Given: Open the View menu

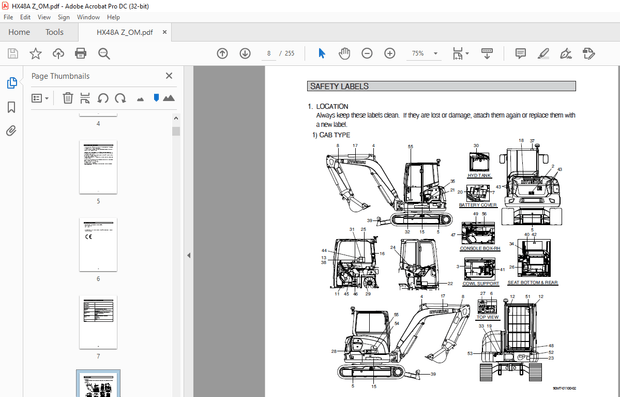Looking at the screenshot, I should (x=44, y=17).
